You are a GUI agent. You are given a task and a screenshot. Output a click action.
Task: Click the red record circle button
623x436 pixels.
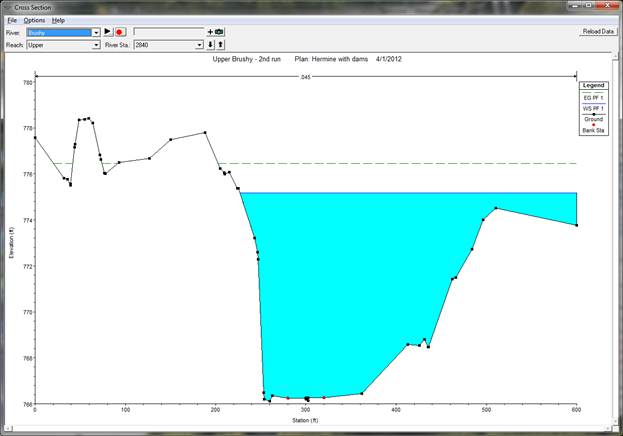tap(119, 32)
